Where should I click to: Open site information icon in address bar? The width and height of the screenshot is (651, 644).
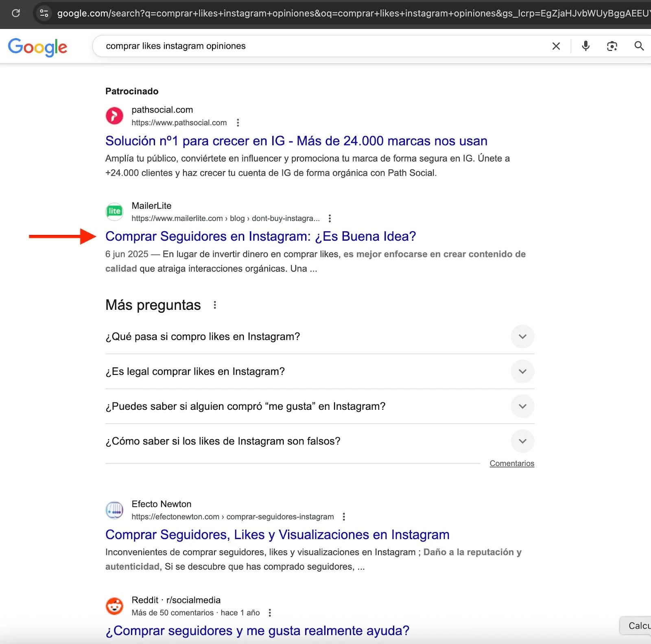click(44, 13)
